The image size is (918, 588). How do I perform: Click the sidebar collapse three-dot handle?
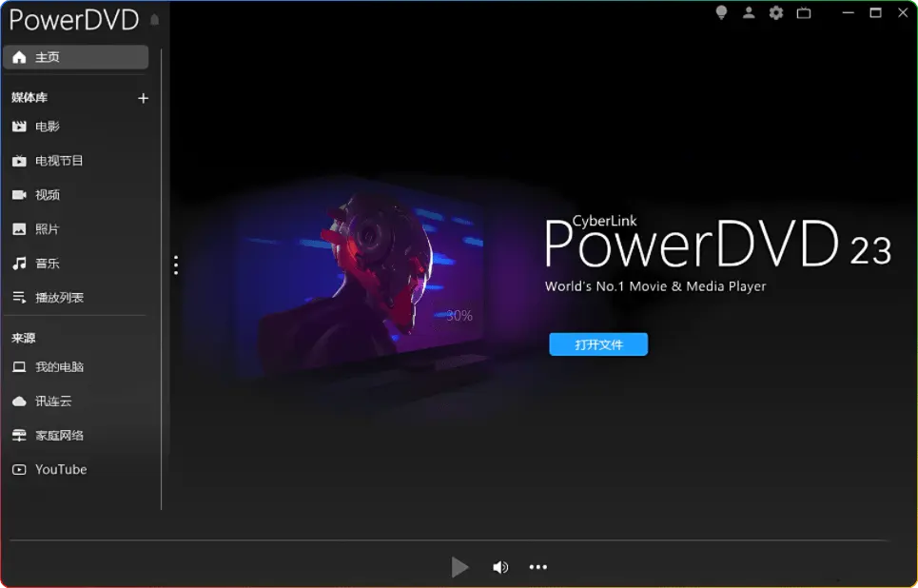[176, 265]
